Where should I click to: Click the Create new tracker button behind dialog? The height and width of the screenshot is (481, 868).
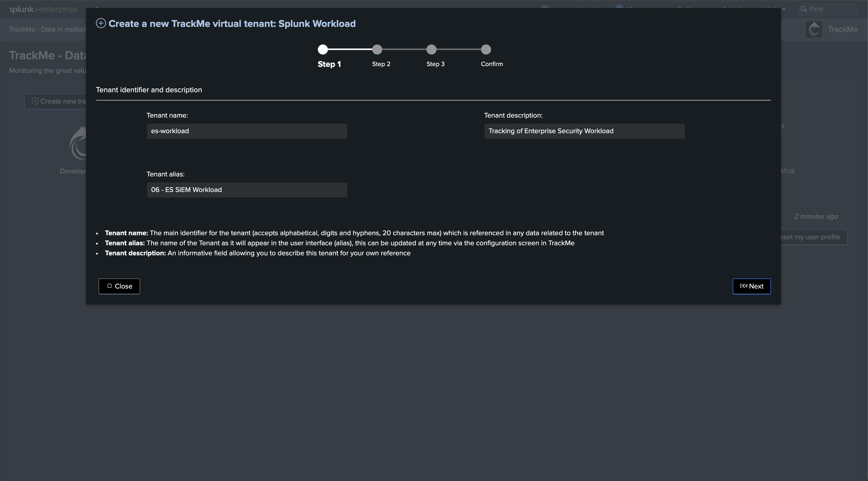56,101
